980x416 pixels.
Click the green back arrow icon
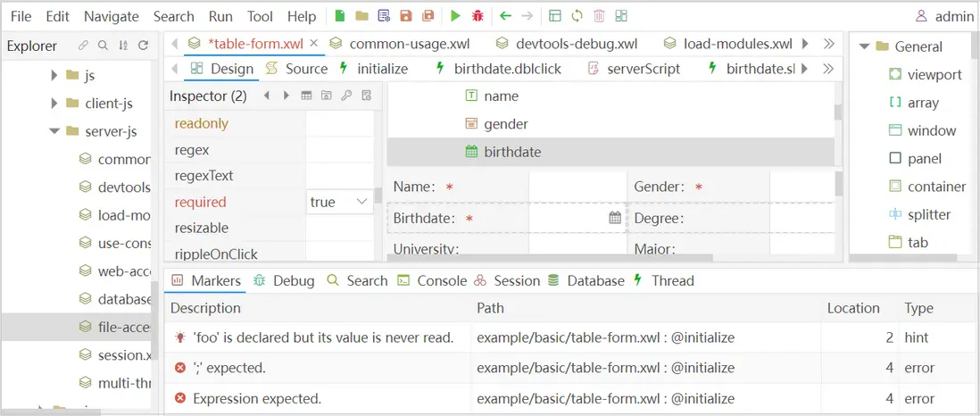click(505, 16)
